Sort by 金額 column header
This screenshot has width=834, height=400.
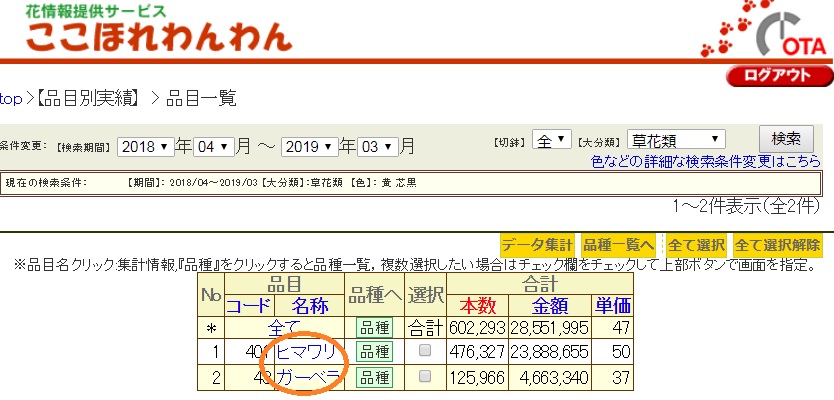pyautogui.click(x=550, y=306)
